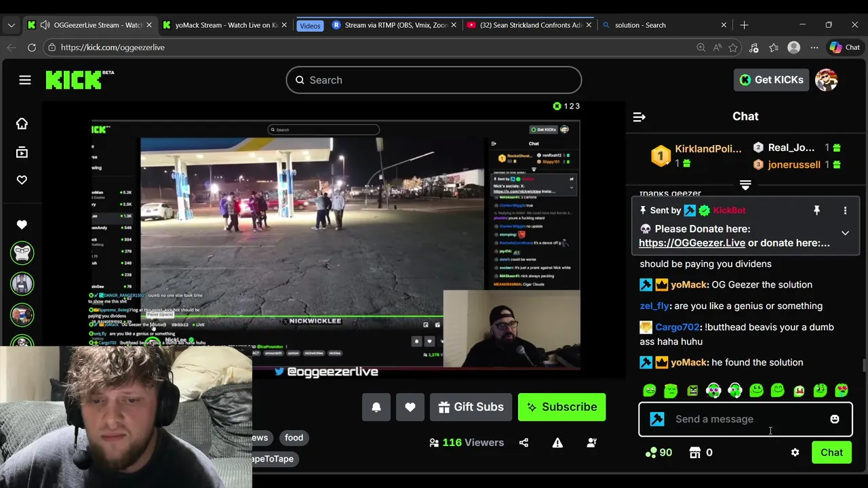Switch to yoMack Stream tab
Image resolution: width=868 pixels, height=488 pixels.
(226, 25)
